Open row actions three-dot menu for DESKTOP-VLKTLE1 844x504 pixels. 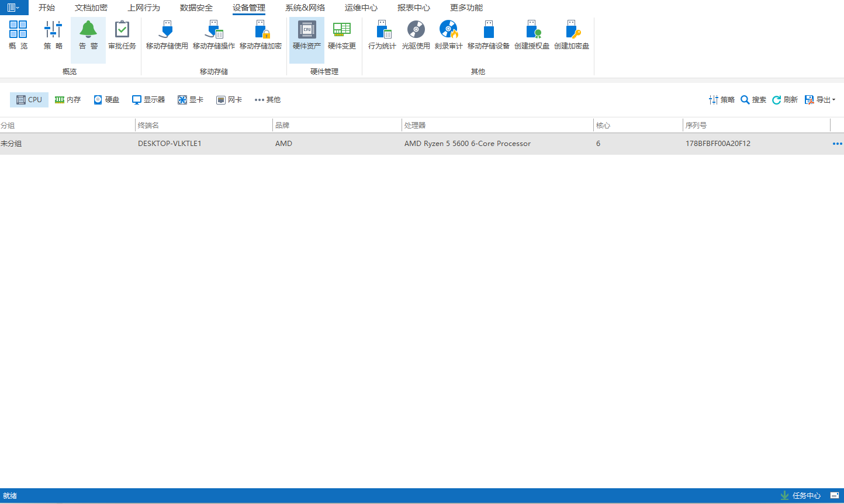click(837, 144)
